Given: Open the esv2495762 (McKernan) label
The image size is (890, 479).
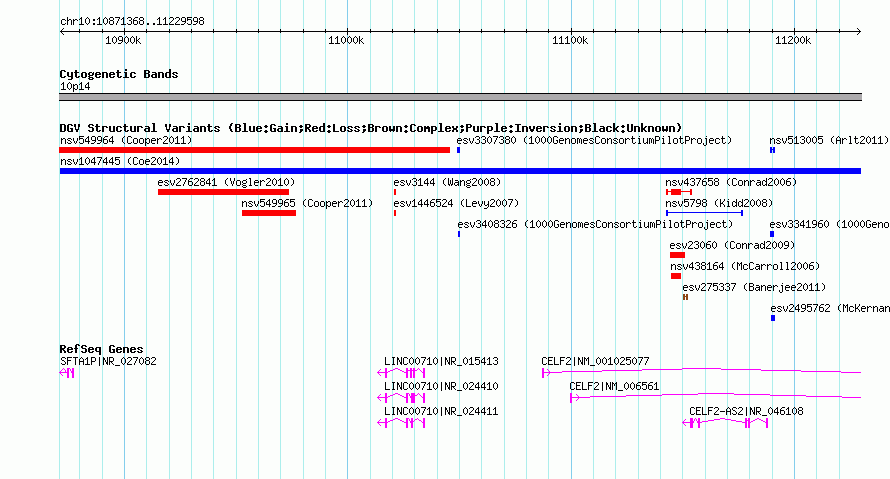Looking at the screenshot, I should 830,308.
